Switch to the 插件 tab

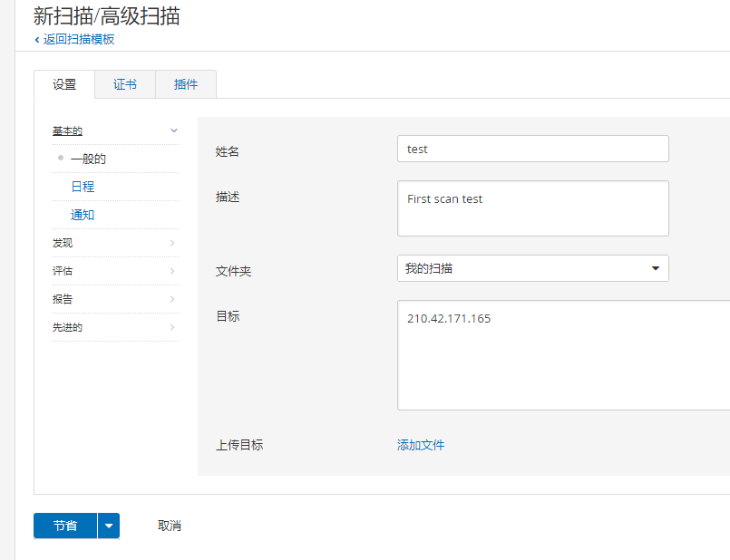(185, 84)
